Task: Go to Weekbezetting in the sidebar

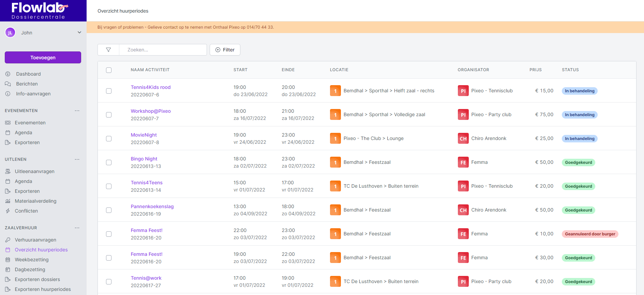Action: pyautogui.click(x=32, y=260)
